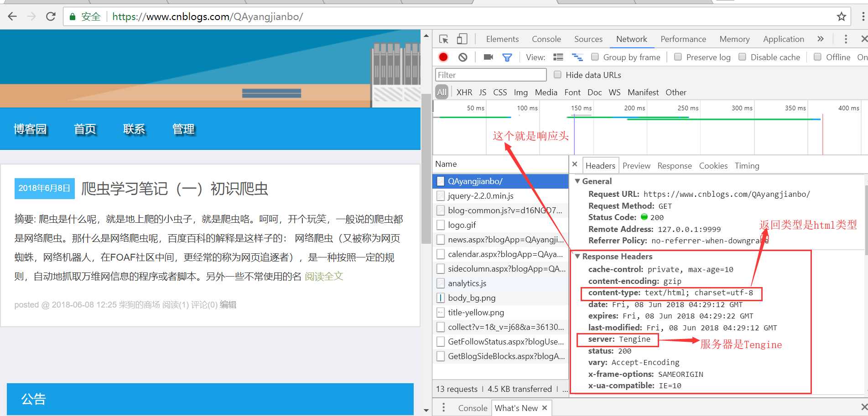Close the What's New drawer tab

point(545,408)
